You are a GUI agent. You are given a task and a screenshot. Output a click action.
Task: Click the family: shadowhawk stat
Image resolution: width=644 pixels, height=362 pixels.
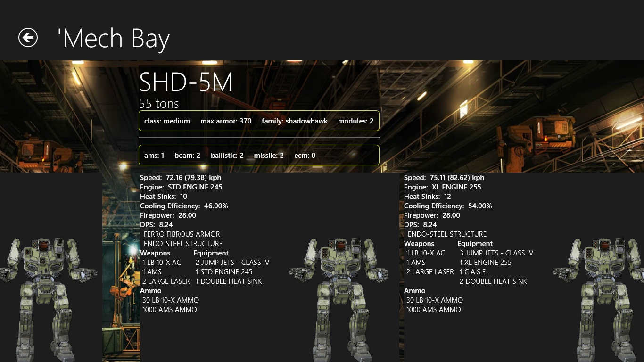click(x=295, y=121)
